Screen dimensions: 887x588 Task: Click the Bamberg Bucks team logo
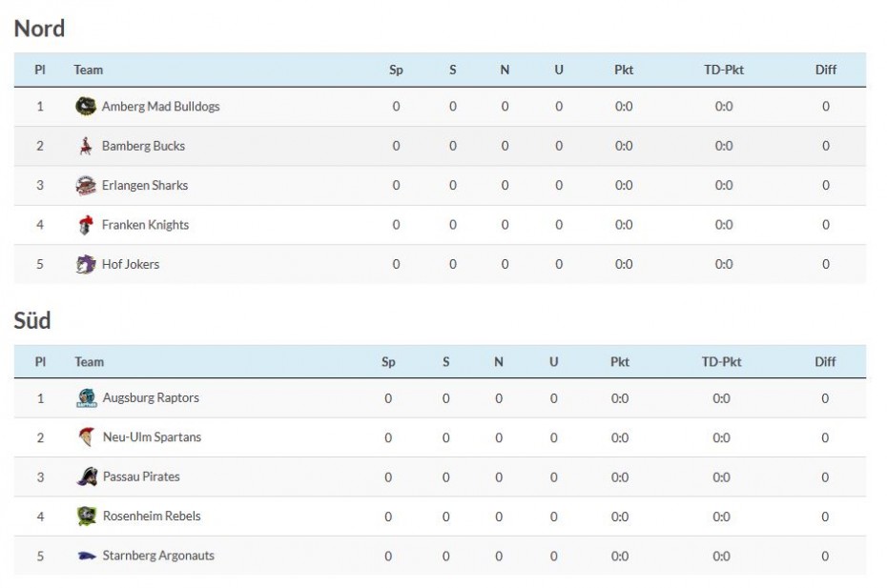click(86, 146)
